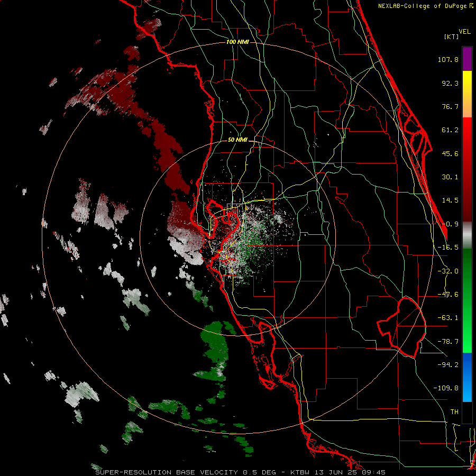Pick the gray segment of the velocity scale
Image resolution: width=476 pixels, height=476 pixels.
[x=467, y=235]
